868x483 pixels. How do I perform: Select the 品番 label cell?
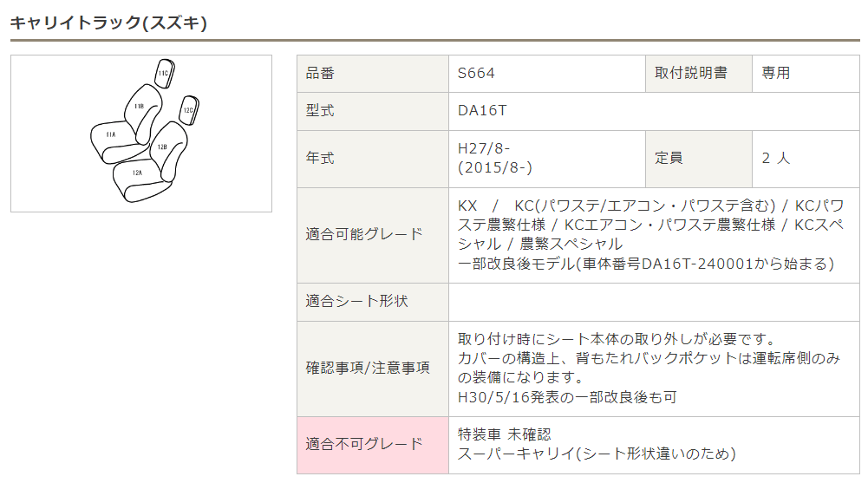373,74
